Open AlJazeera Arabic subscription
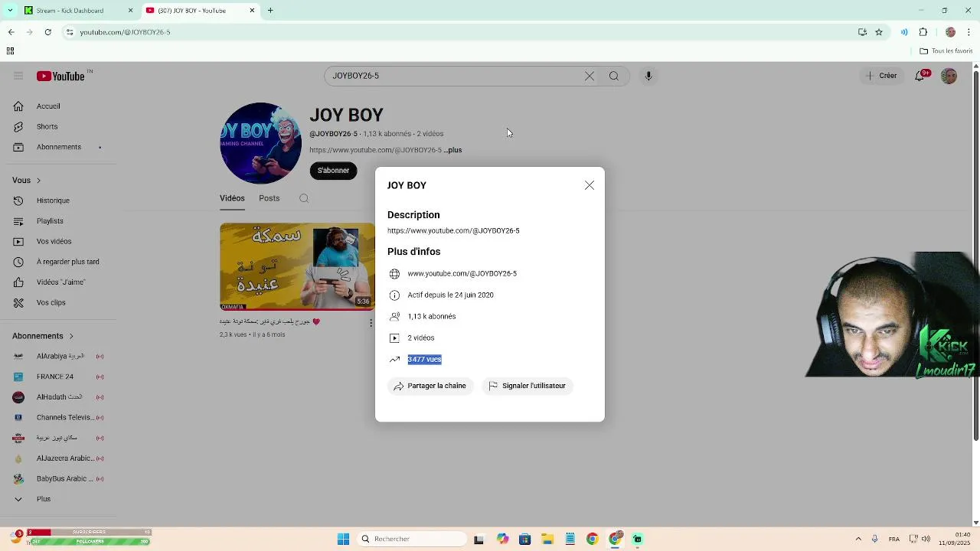 coord(58,458)
